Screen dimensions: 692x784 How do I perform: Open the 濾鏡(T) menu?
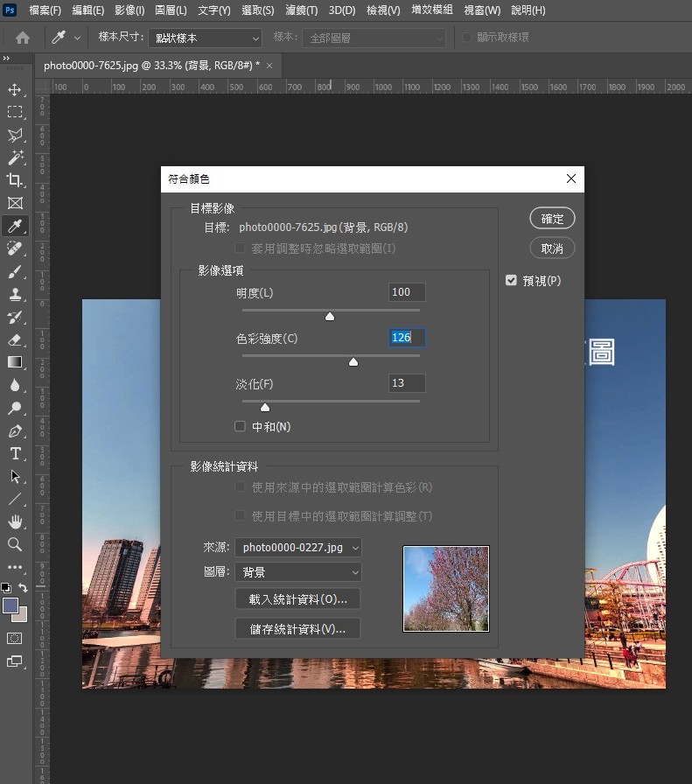301,10
